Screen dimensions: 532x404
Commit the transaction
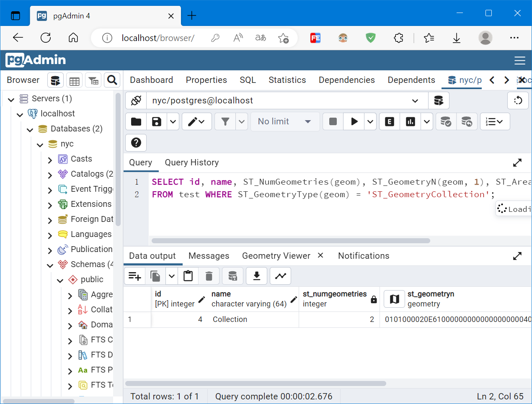click(x=446, y=122)
